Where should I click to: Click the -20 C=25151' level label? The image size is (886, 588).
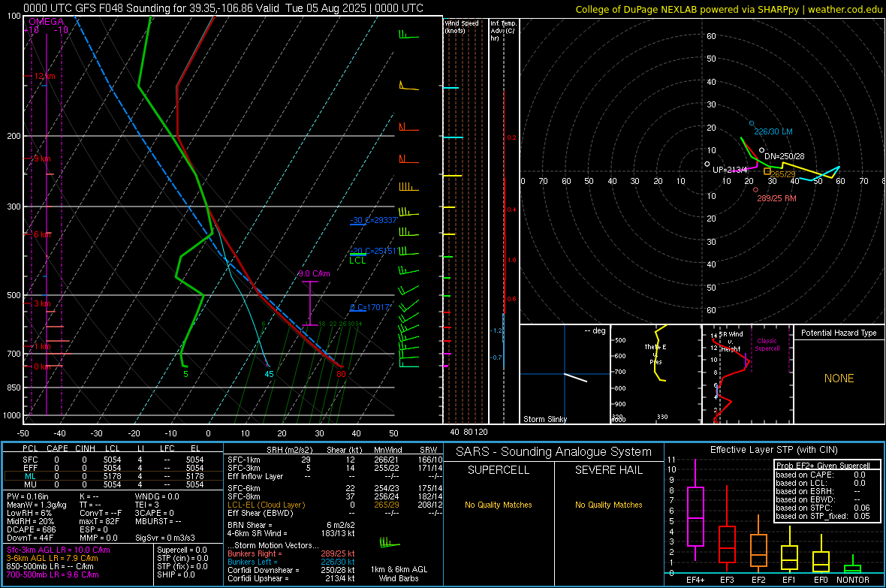[x=373, y=251]
